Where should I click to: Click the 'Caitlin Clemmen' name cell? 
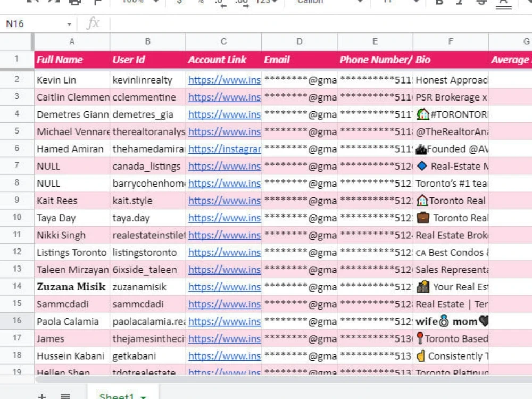(72, 97)
